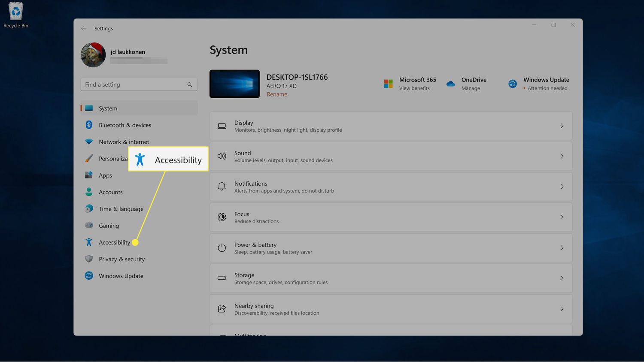
Task: Open Time & language settings
Action: 139,208
